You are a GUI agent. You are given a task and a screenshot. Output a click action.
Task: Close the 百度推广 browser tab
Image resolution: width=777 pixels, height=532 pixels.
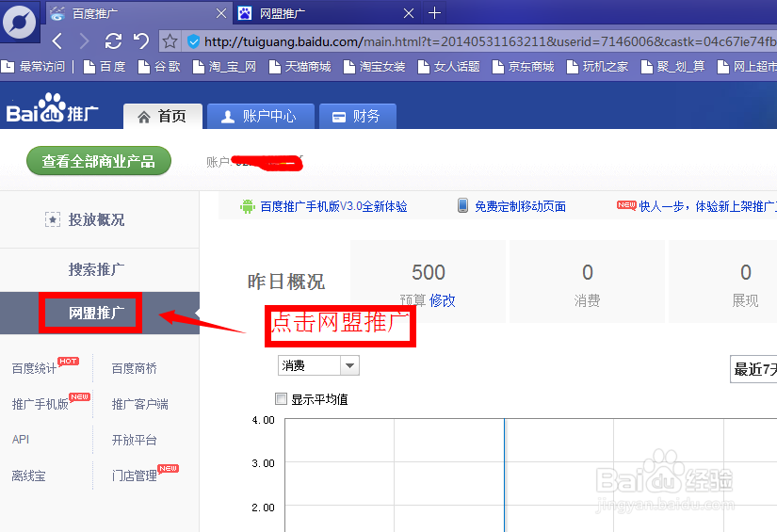221,13
